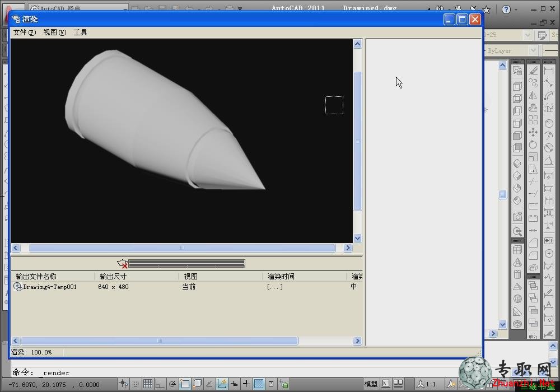This screenshot has height=392, width=560.
Task: Open the ByLayer linetype dropdown
Action: click(x=533, y=50)
